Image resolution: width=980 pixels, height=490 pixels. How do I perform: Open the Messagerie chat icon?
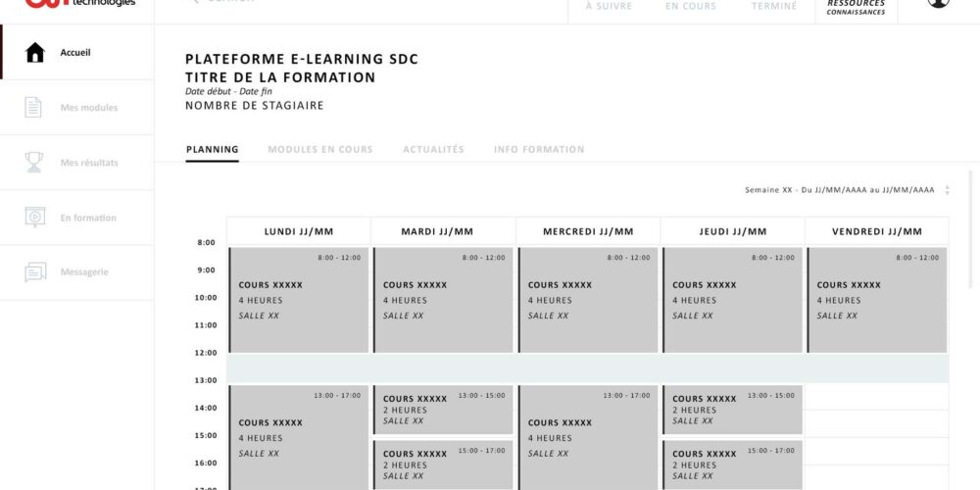(34, 272)
